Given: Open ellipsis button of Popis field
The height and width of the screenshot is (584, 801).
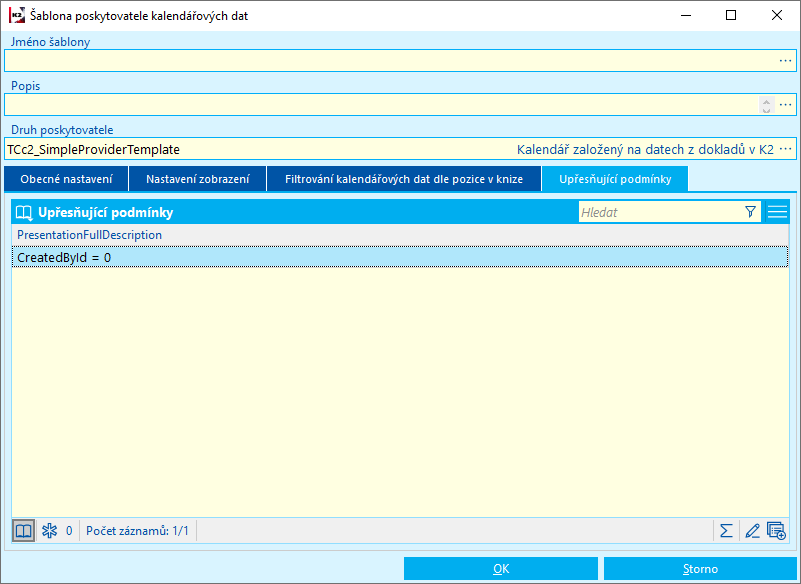Looking at the screenshot, I should 785,105.
